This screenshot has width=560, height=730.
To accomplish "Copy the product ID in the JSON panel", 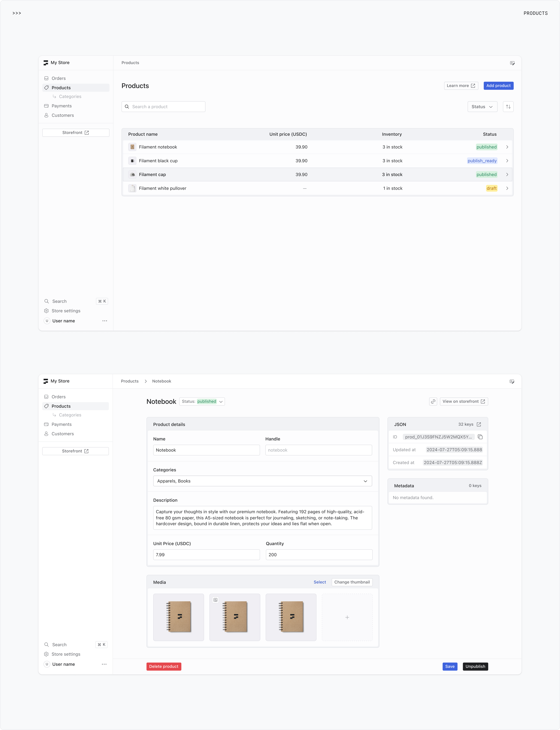I will (x=480, y=436).
